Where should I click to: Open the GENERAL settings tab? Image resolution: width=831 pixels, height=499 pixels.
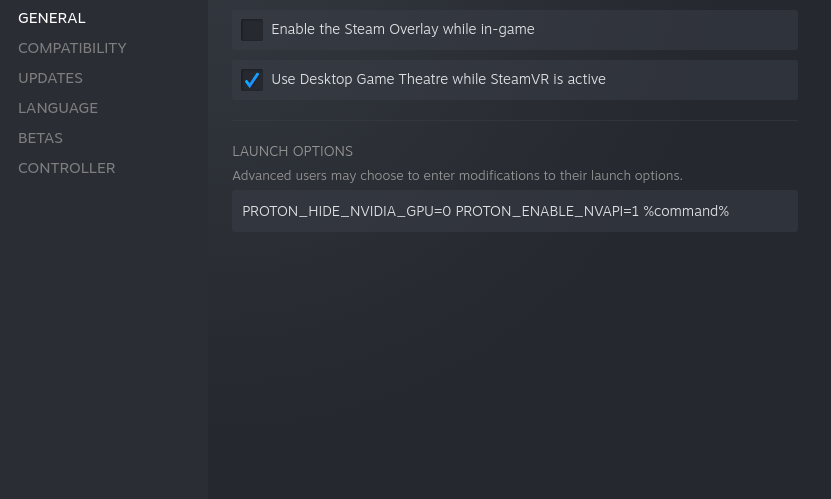[52, 18]
